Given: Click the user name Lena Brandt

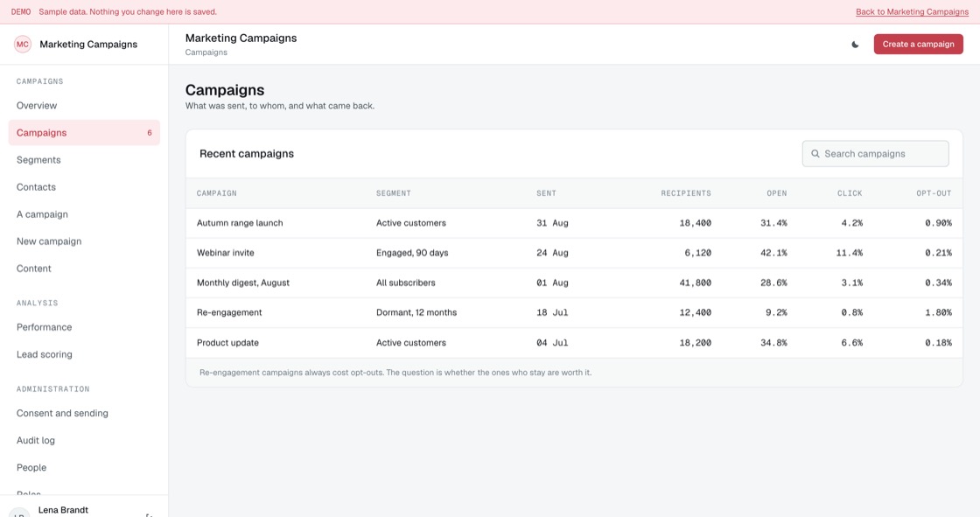Looking at the screenshot, I should coord(63,510).
